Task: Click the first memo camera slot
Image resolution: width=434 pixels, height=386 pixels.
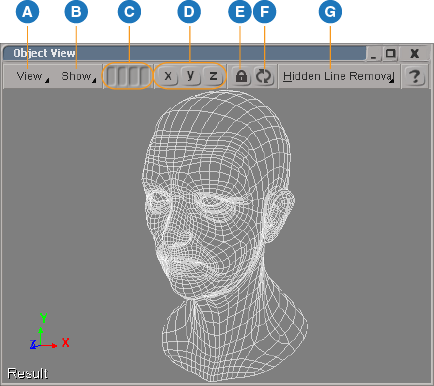Action: click(x=112, y=76)
